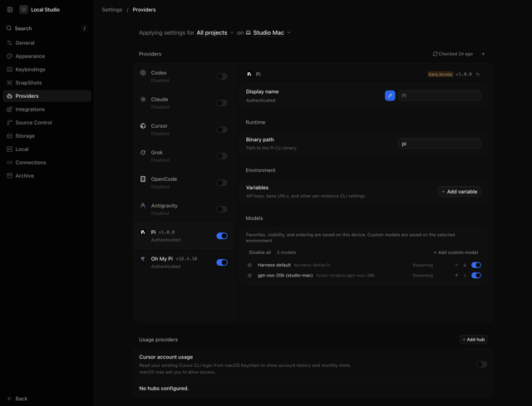The height and width of the screenshot is (406, 532).
Task: Enable the Cursor provider toggle
Action: (222, 130)
